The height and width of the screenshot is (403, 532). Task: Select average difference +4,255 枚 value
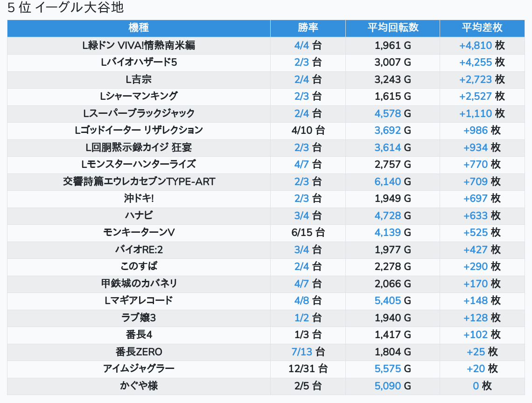482,63
